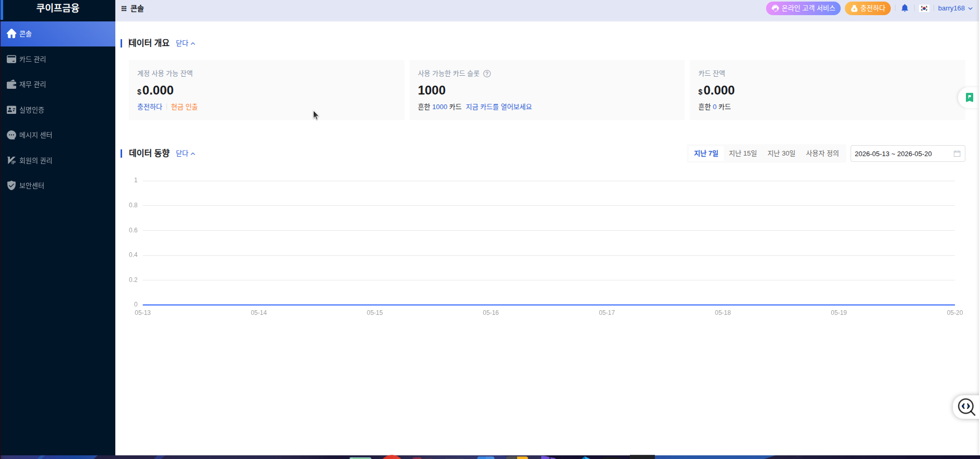Click the 1000 available card slots value

(x=432, y=90)
